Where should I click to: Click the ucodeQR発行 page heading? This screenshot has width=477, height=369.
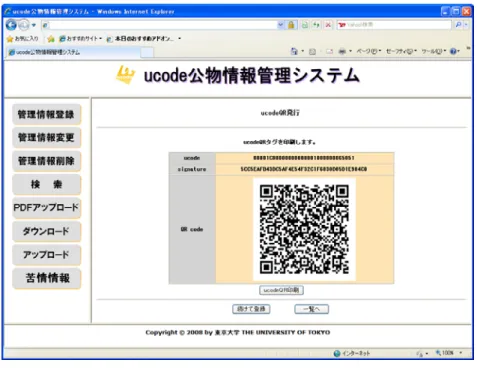[280, 113]
